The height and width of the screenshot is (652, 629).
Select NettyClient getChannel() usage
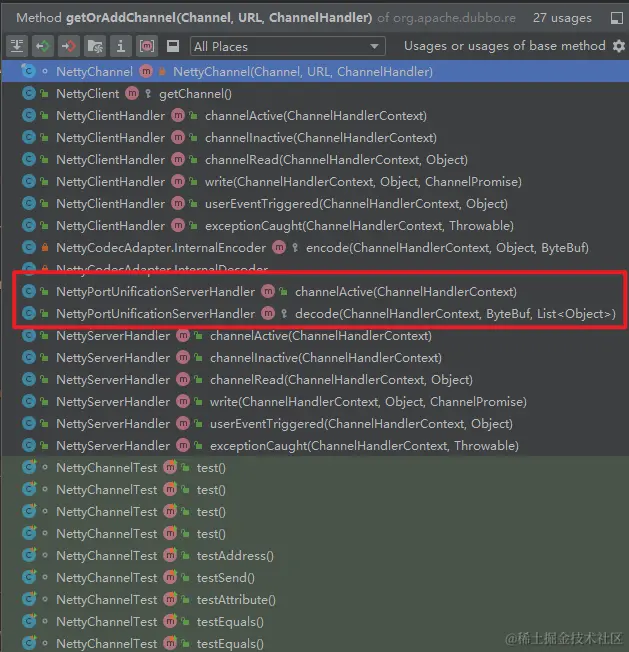315,94
